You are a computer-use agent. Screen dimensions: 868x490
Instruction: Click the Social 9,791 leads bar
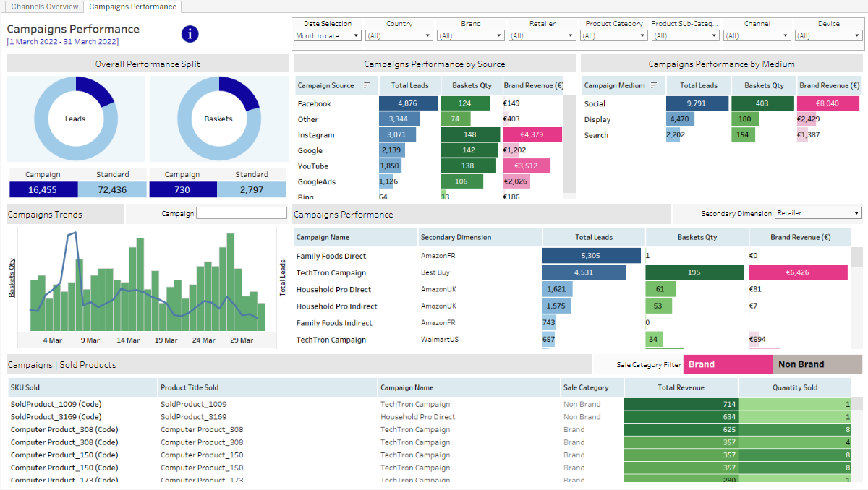697,103
